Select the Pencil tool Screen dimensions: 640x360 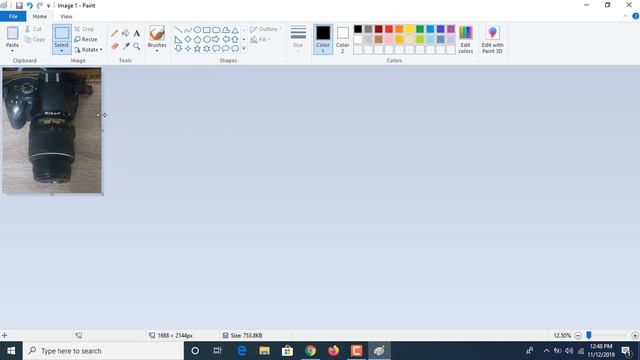coord(115,33)
